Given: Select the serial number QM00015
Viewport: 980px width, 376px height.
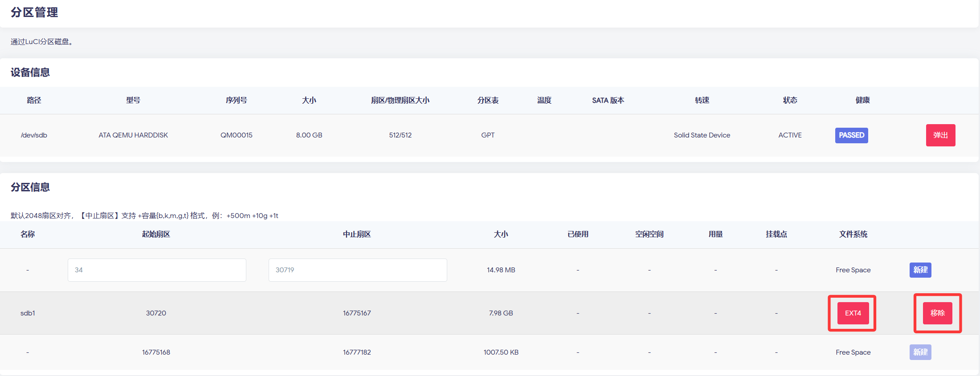Looking at the screenshot, I should [x=236, y=135].
